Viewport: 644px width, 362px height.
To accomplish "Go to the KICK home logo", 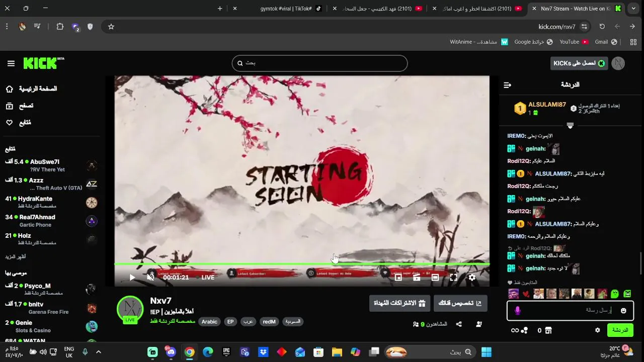I will tap(43, 63).
